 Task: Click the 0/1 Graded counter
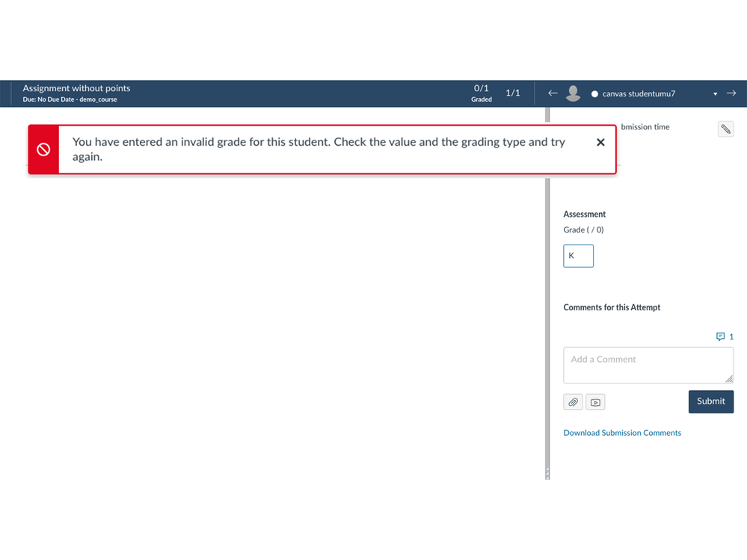click(482, 93)
